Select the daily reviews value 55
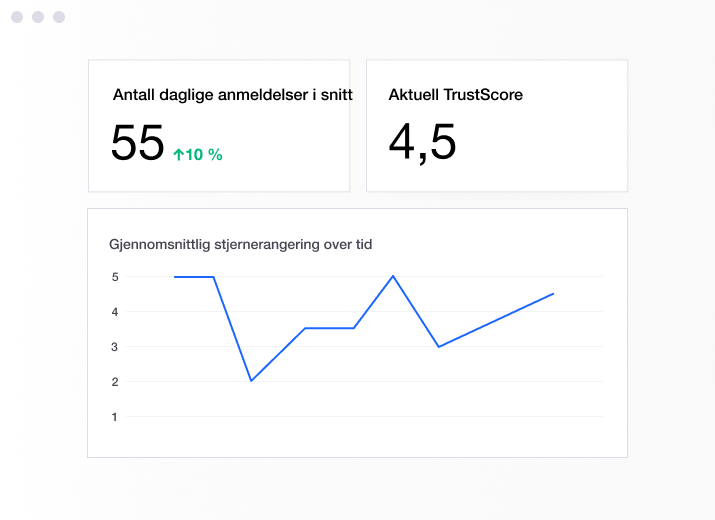The width and height of the screenshot is (715, 520). pyautogui.click(x=137, y=143)
